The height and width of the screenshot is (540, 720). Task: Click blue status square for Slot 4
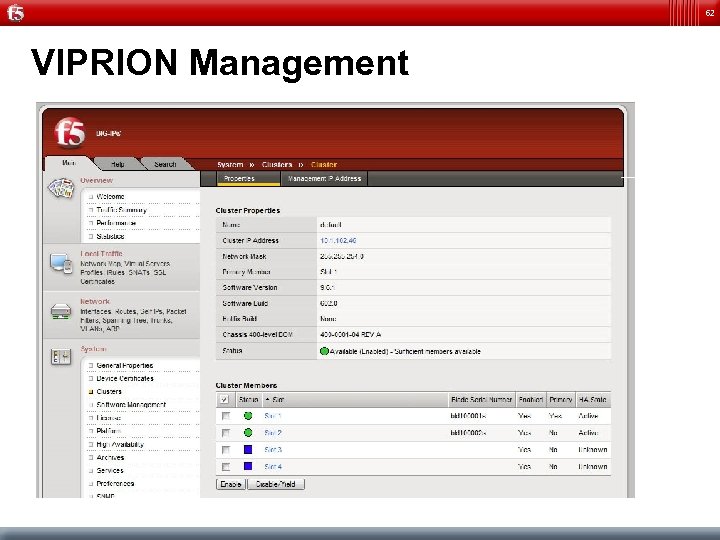coord(248,466)
